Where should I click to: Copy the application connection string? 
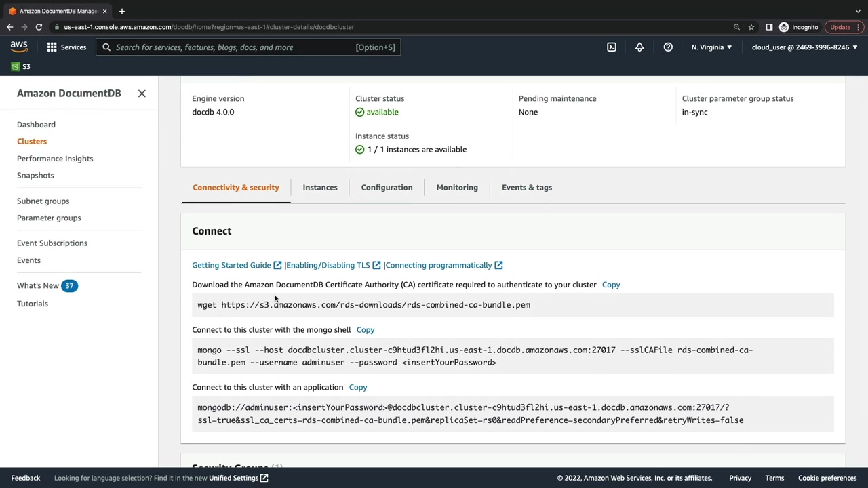pyautogui.click(x=358, y=388)
